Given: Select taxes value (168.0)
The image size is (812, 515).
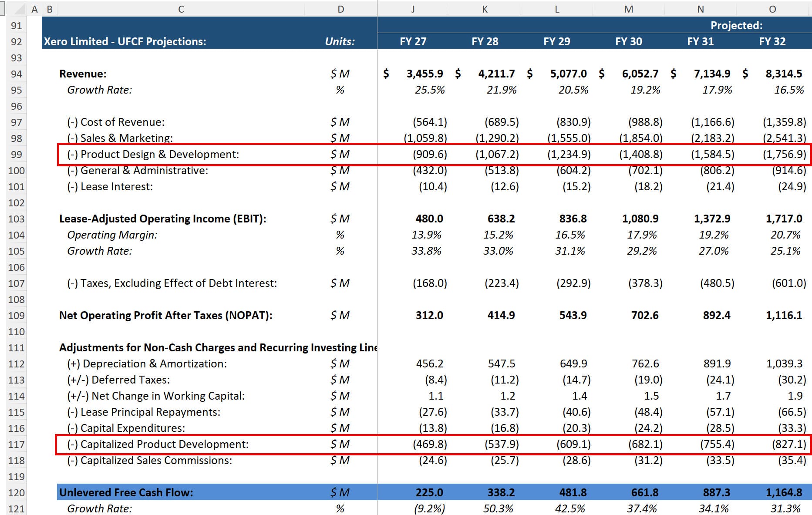Looking at the screenshot, I should point(430,283).
